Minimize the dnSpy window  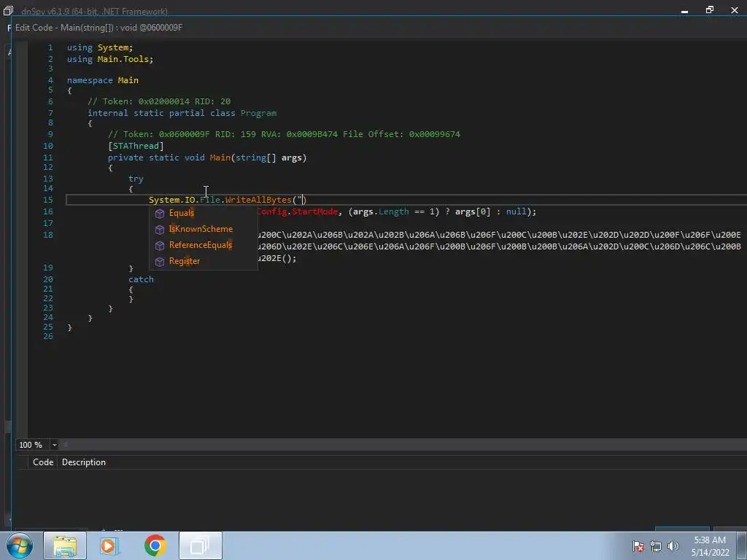(x=684, y=10)
